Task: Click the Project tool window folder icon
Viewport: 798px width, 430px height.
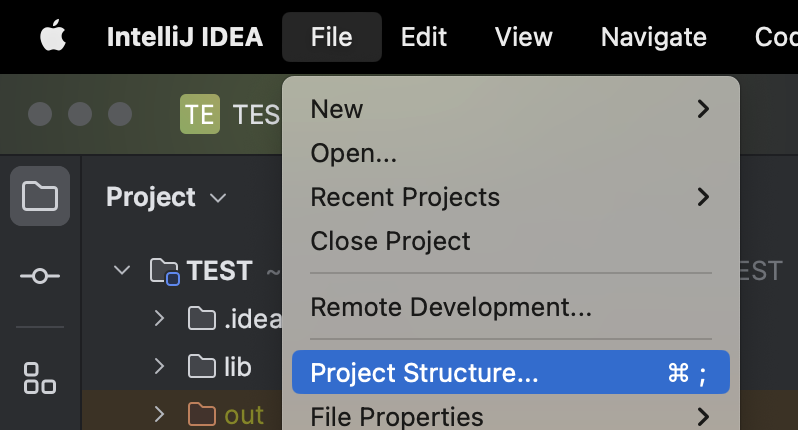Action: pyautogui.click(x=40, y=196)
